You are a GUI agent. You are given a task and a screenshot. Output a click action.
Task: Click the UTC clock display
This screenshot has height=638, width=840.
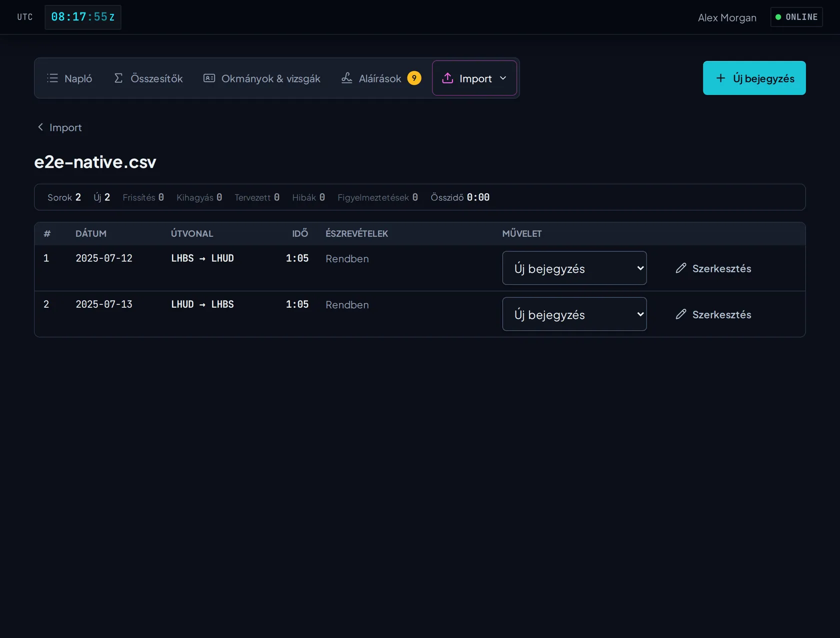coord(83,17)
